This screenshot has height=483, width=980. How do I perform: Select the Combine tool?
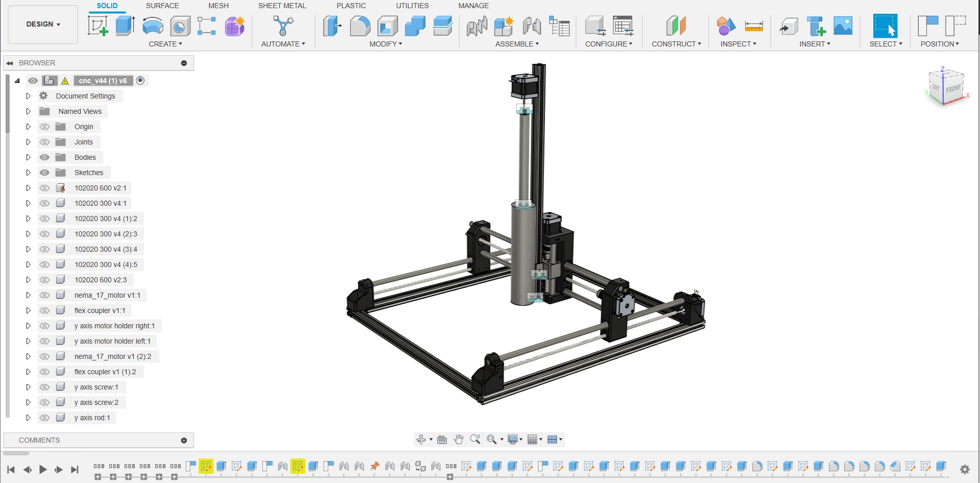415,26
